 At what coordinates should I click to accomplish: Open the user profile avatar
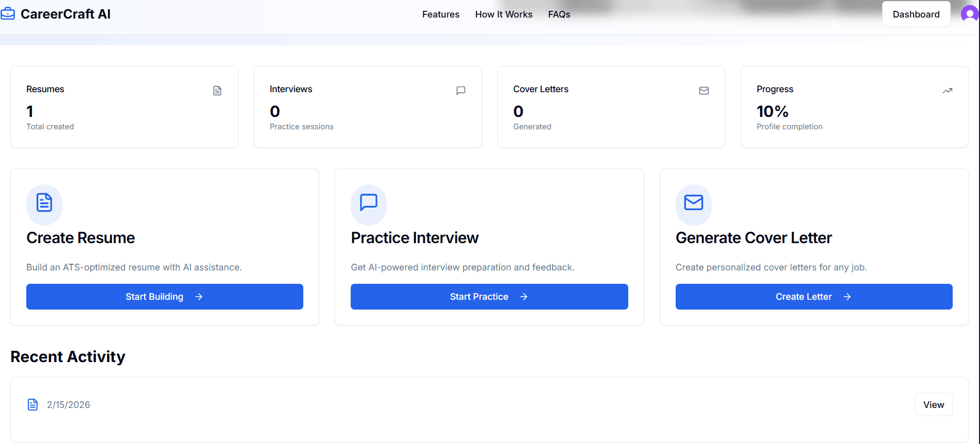[x=970, y=14]
